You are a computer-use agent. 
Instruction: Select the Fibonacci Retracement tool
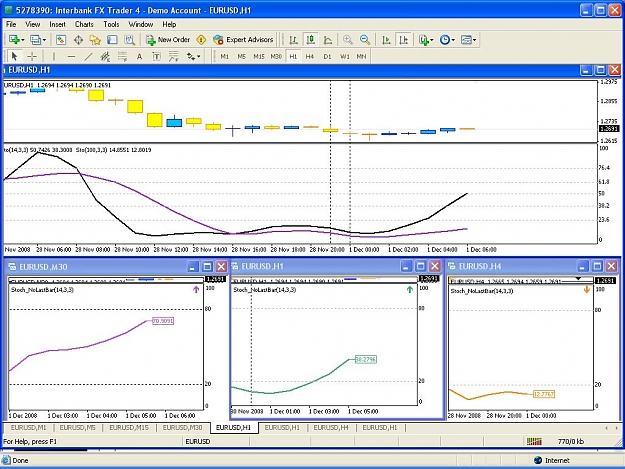click(x=122, y=57)
